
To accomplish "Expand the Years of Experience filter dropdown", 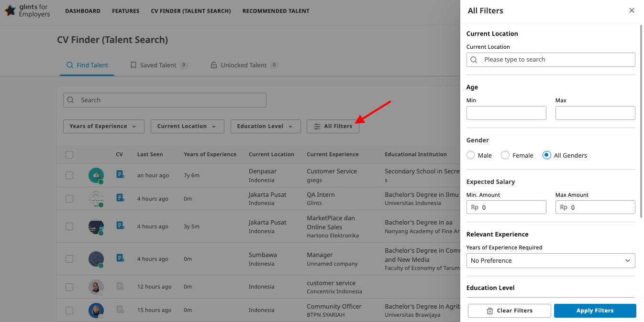I will point(103,126).
